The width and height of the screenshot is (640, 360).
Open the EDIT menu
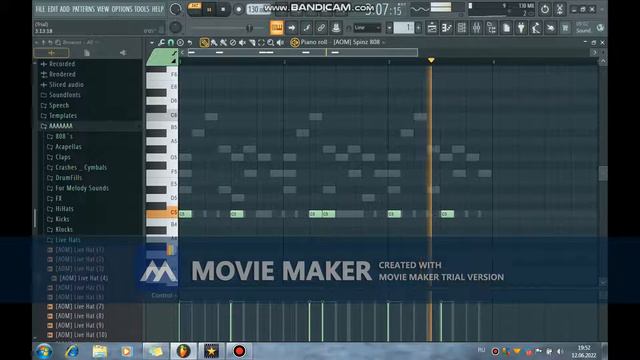[53, 9]
